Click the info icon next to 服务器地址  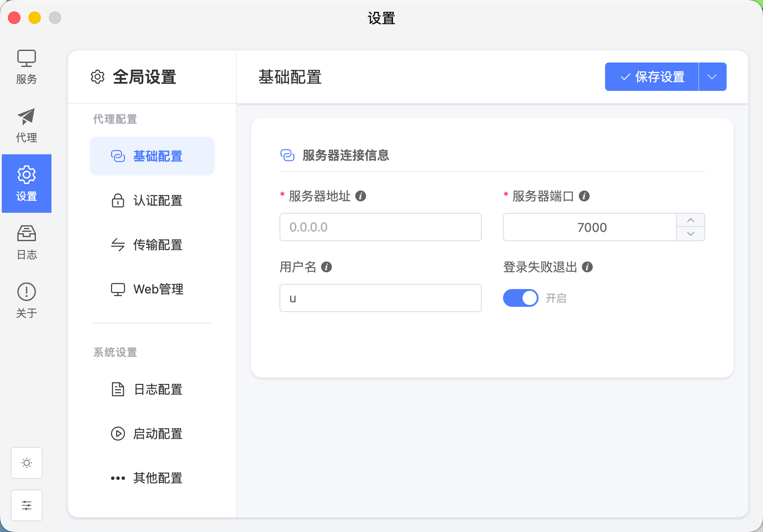tap(361, 196)
